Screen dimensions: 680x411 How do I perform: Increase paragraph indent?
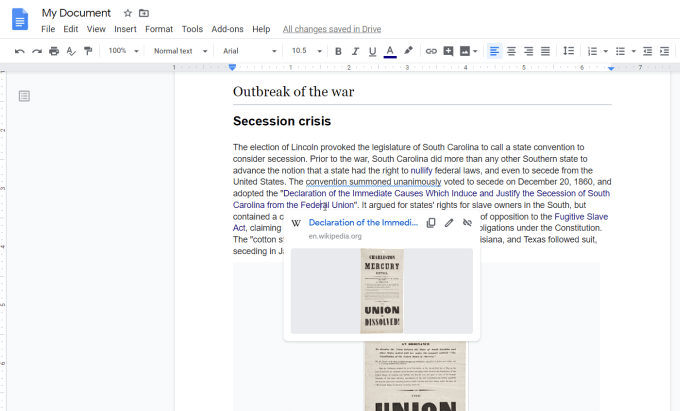[x=664, y=51]
